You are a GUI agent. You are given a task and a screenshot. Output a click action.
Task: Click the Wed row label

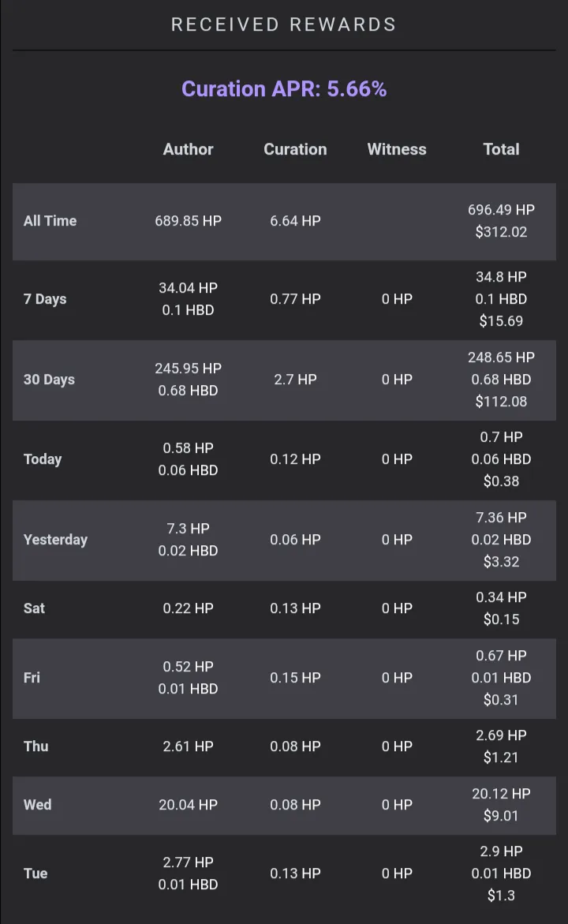(38, 804)
